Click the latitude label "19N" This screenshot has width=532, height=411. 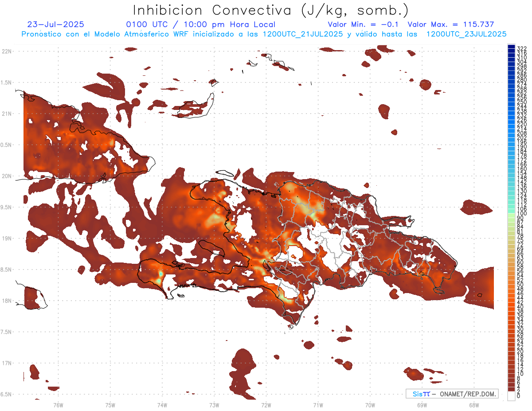[6, 238]
